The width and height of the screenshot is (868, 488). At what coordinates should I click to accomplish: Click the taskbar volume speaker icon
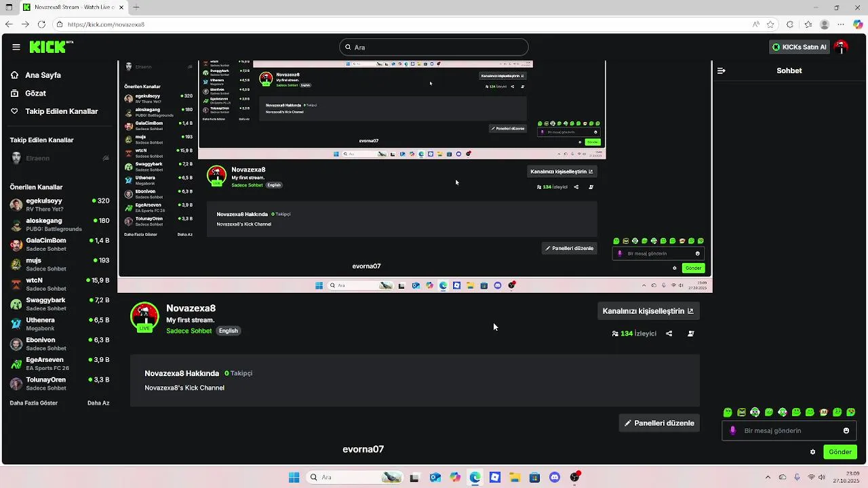tap(822, 477)
